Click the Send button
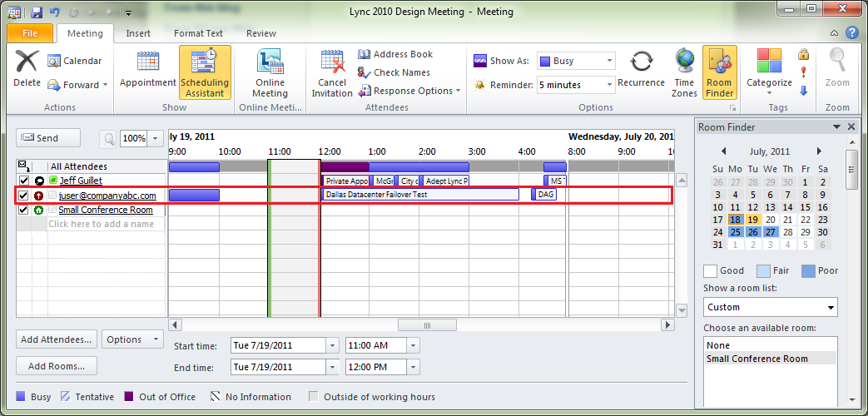The image size is (868, 416). coord(48,138)
